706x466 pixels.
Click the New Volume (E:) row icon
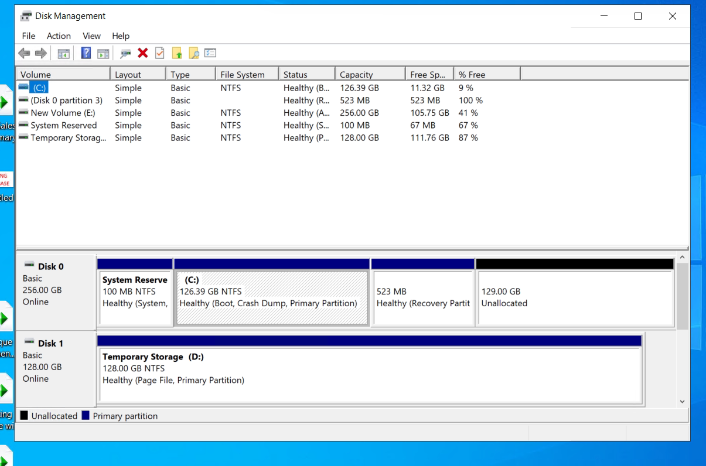point(23,112)
